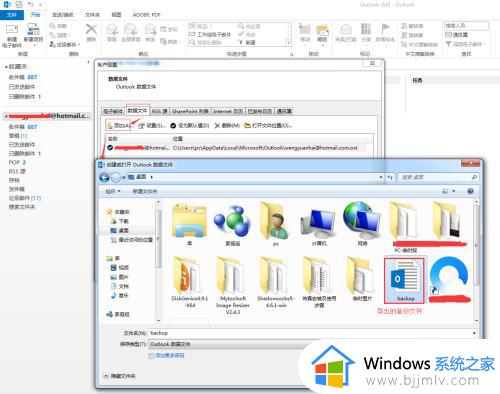Screen dimensions: 500x394
Task: Click refresh button beside address bar
Action: point(391,177)
